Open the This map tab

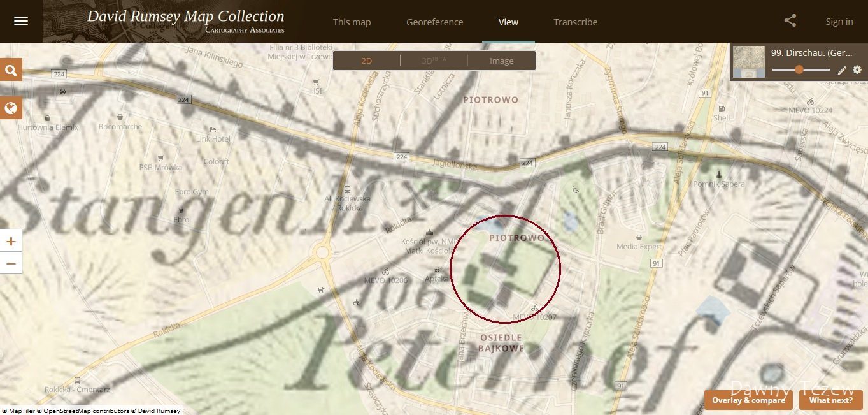(352, 22)
